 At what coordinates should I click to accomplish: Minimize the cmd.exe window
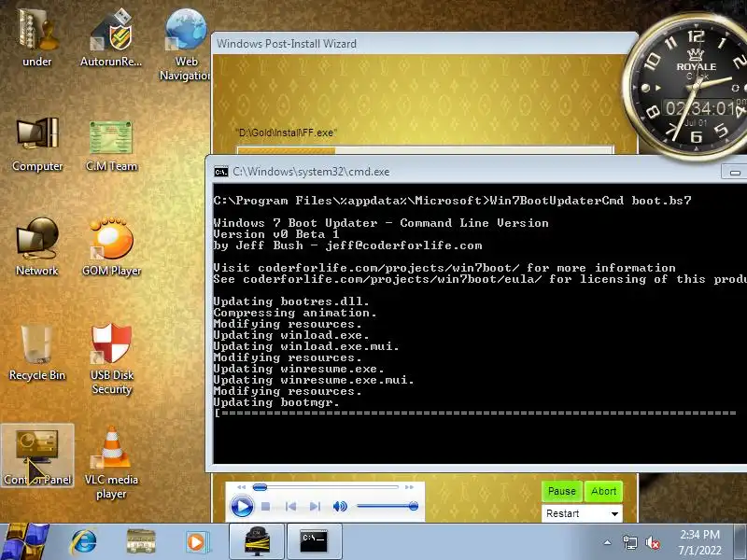click(735, 172)
